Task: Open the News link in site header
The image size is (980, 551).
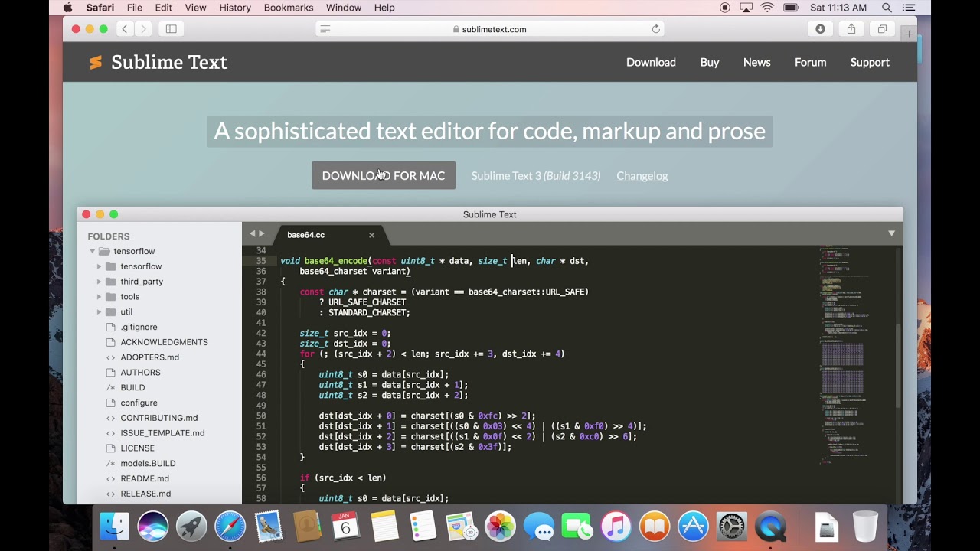Action: pos(757,62)
